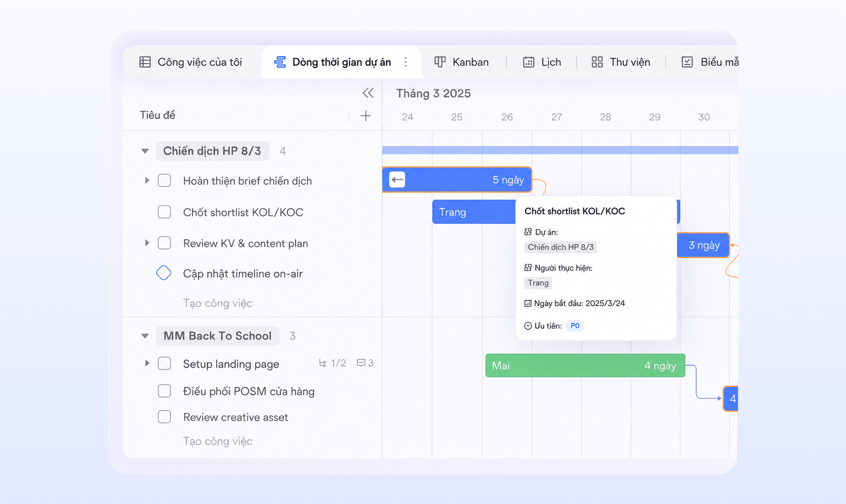
Task: Select the blue 5 ngày task bar
Action: 457,179
